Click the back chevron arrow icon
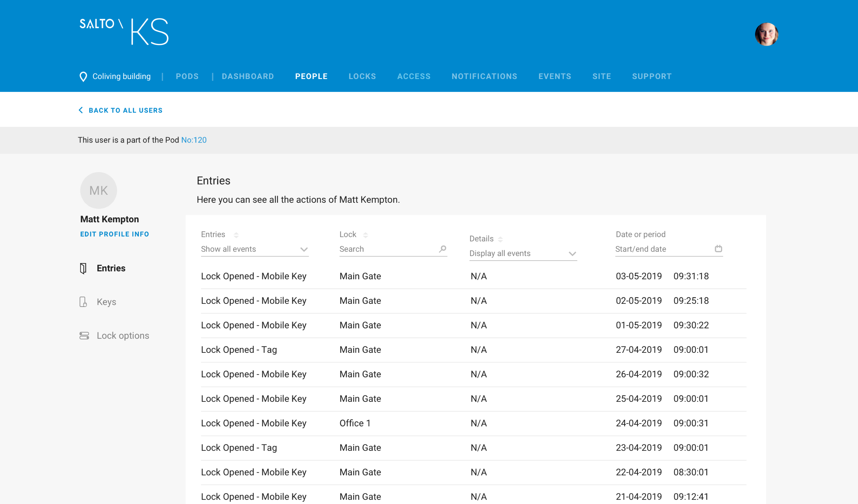Image resolution: width=858 pixels, height=504 pixels. tap(81, 110)
